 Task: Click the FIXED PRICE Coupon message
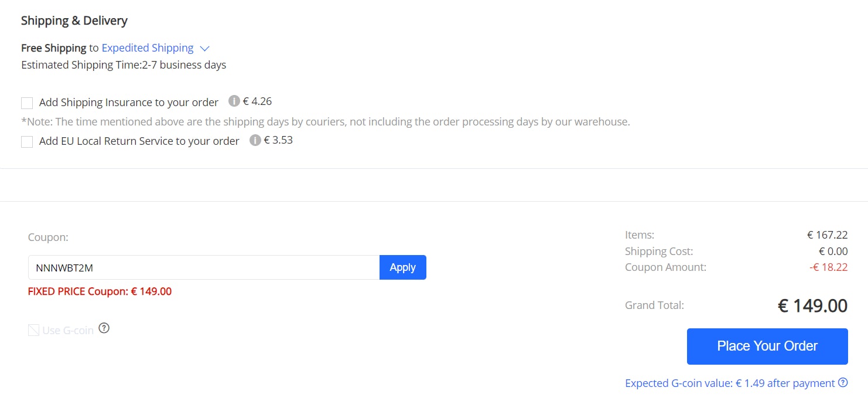100,291
